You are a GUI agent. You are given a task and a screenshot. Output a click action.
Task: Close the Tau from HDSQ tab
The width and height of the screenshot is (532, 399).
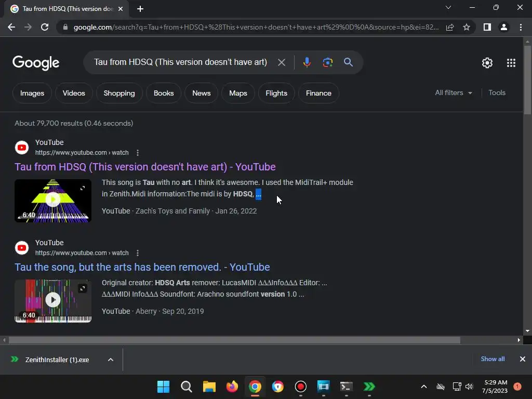coord(121,9)
